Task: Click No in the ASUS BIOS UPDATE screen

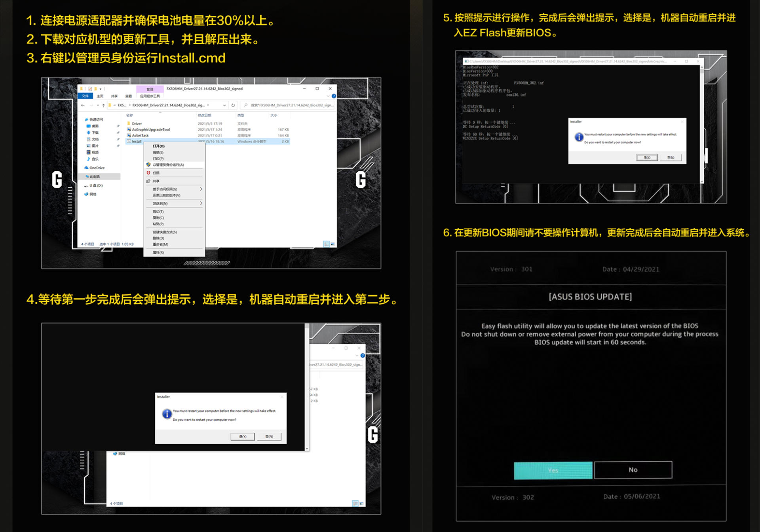Action: pos(633,470)
